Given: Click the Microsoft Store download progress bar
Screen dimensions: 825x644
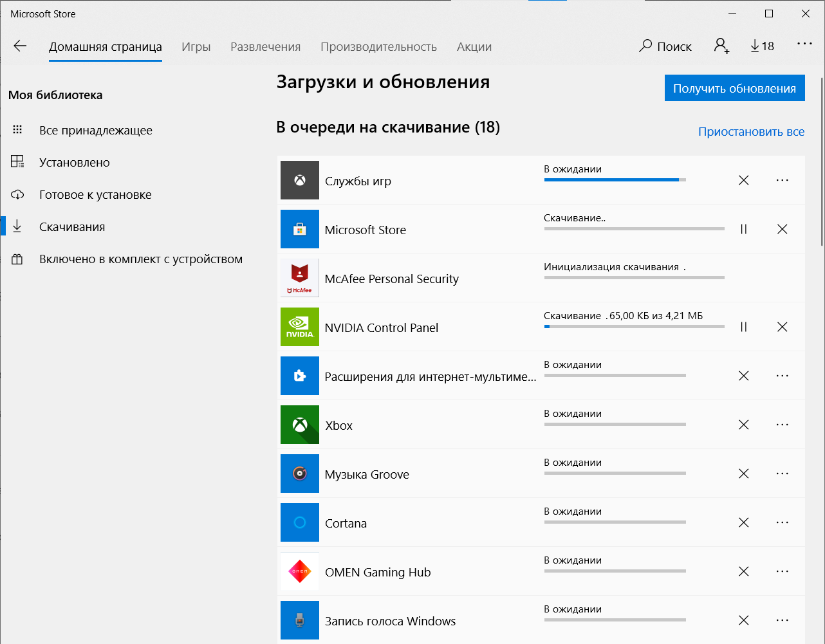Looking at the screenshot, I should click(635, 229).
